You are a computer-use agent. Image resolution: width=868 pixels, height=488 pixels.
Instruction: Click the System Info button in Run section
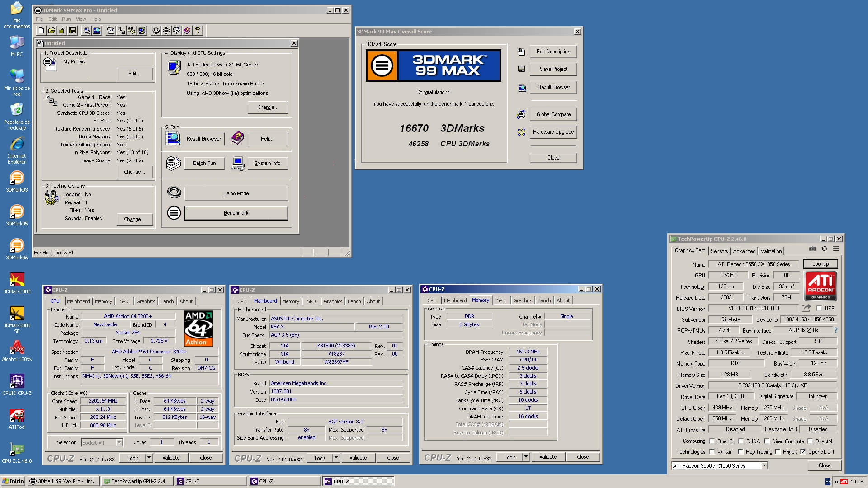[x=268, y=163]
